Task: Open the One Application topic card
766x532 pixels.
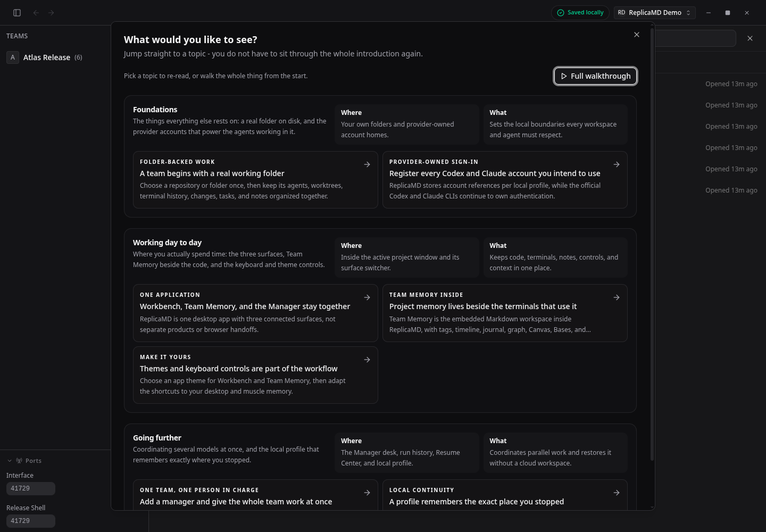Action: coord(255,313)
